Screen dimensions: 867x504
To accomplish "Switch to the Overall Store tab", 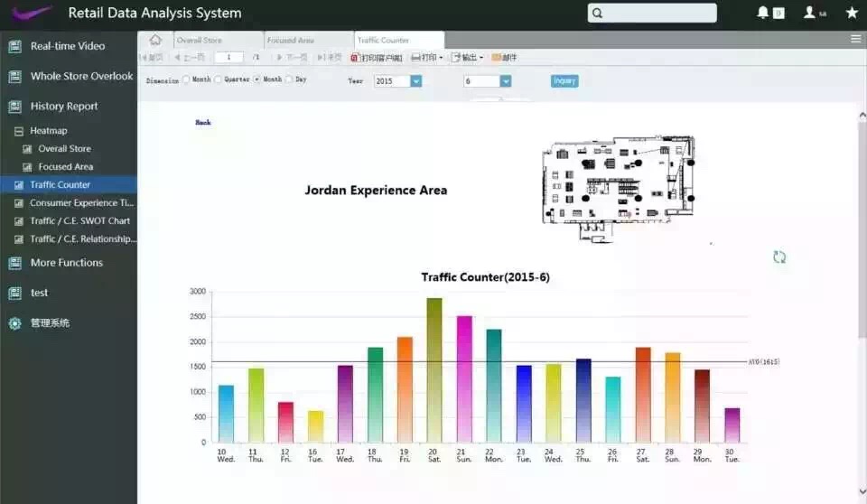I will tap(218, 41).
